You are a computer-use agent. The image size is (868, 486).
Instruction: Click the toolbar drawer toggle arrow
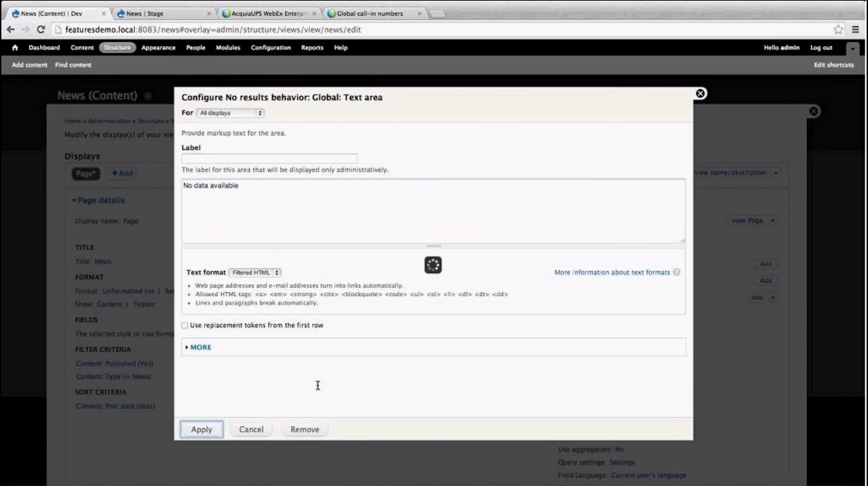pos(852,48)
